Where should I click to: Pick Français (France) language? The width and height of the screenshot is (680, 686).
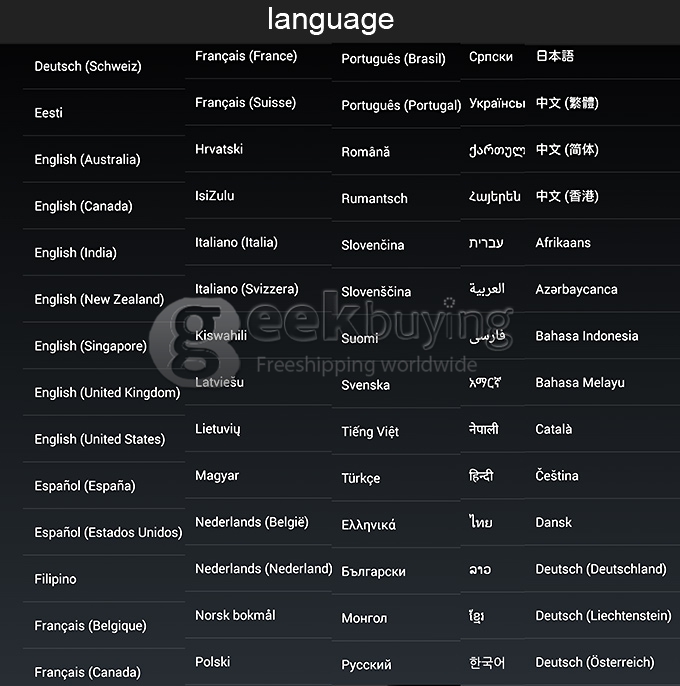pos(246,56)
